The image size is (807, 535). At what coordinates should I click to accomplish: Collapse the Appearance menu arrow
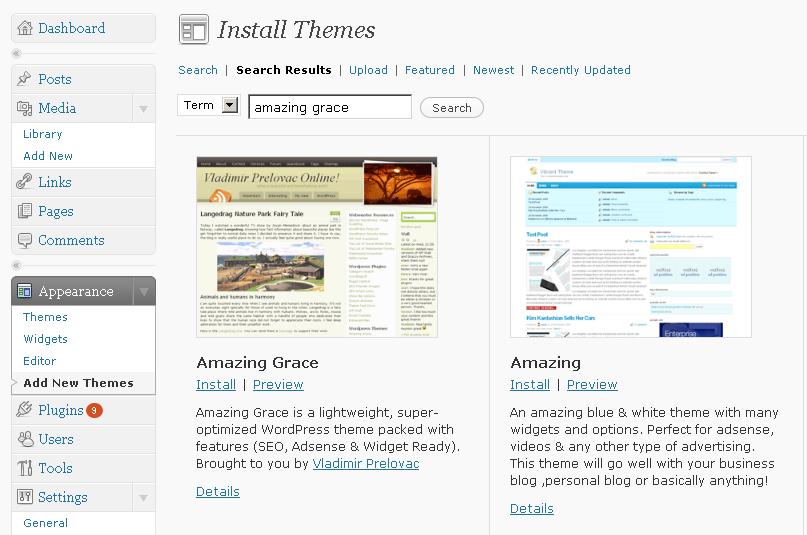[x=143, y=292]
